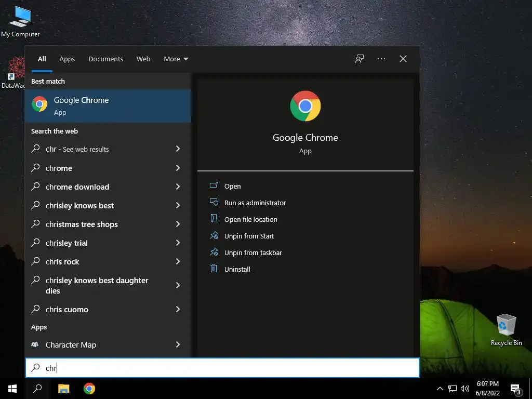Click the Unpin from Start pin icon
Image resolution: width=532 pixels, height=399 pixels.
[x=214, y=235]
